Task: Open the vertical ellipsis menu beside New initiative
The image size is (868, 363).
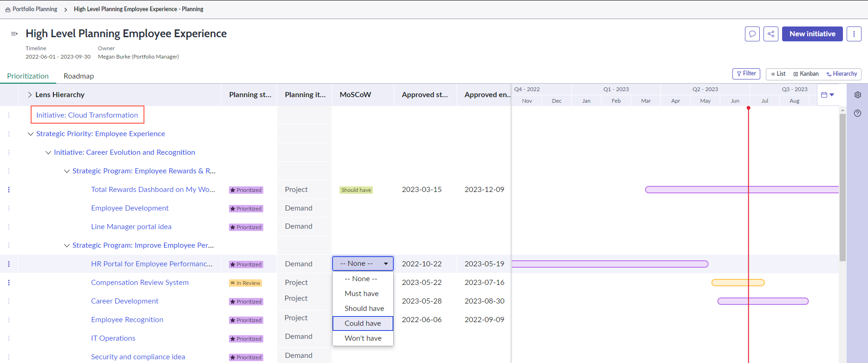Action: tap(854, 34)
